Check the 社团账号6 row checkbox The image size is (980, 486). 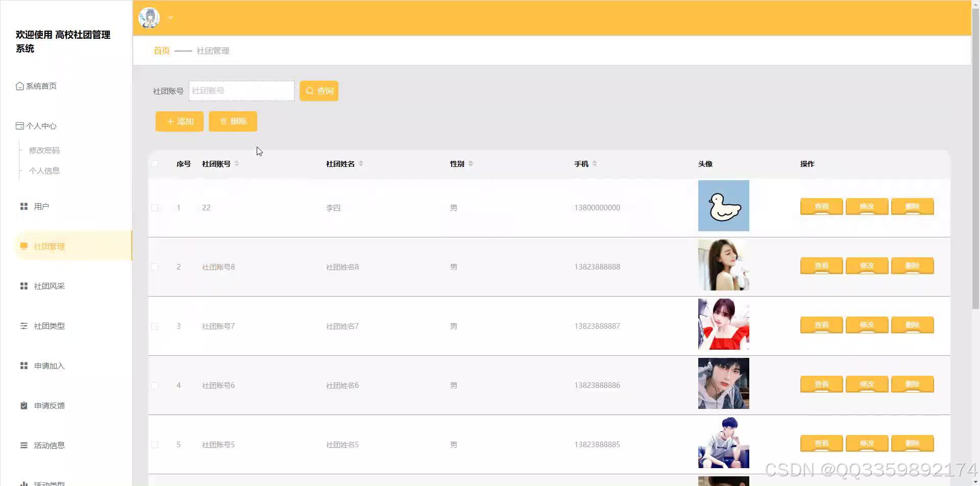[x=155, y=385]
